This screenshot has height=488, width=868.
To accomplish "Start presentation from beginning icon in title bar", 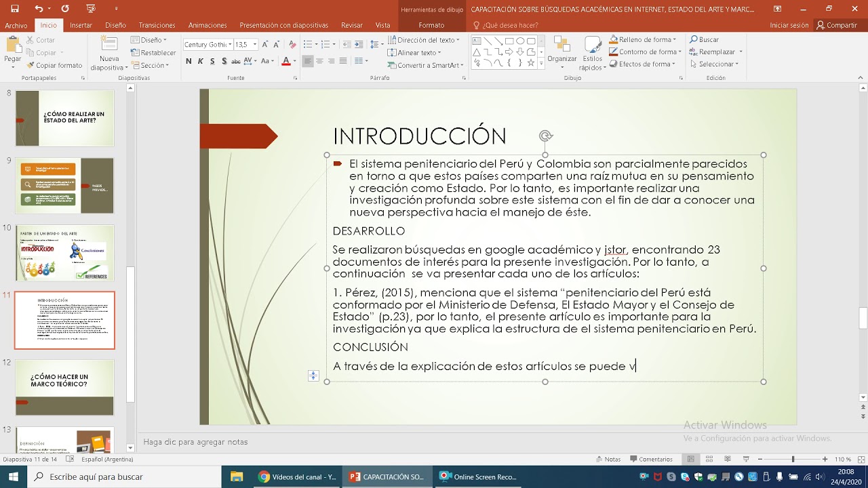I will coord(91,8).
